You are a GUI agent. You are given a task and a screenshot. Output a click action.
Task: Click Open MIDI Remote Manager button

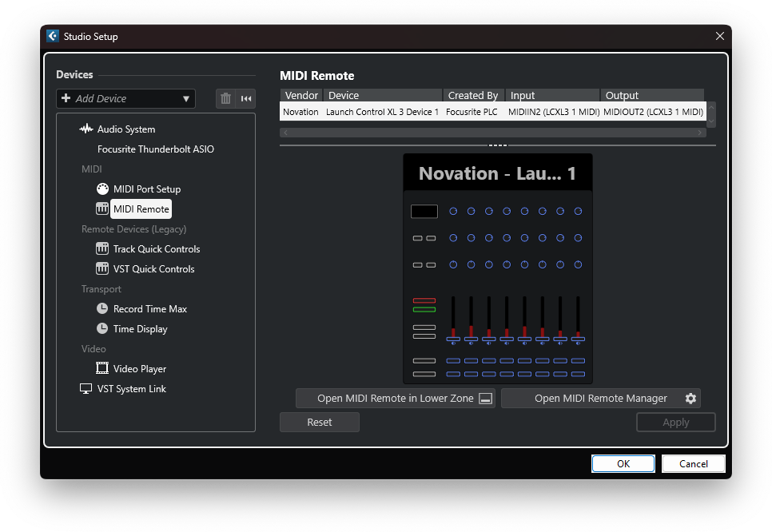601,398
